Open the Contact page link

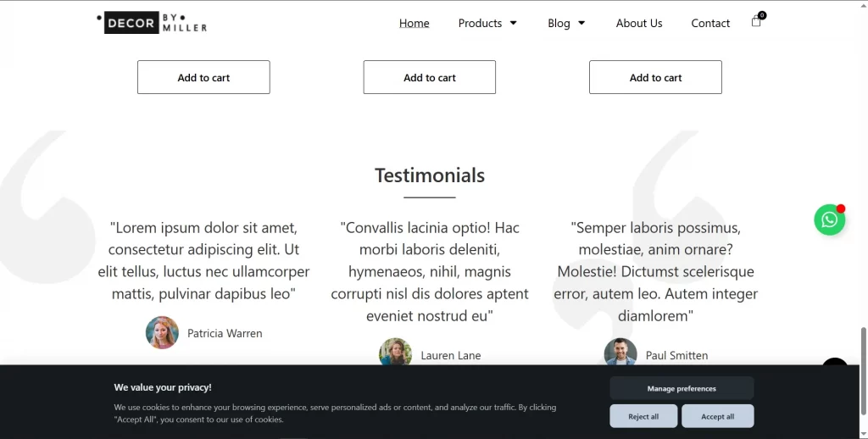click(x=710, y=23)
